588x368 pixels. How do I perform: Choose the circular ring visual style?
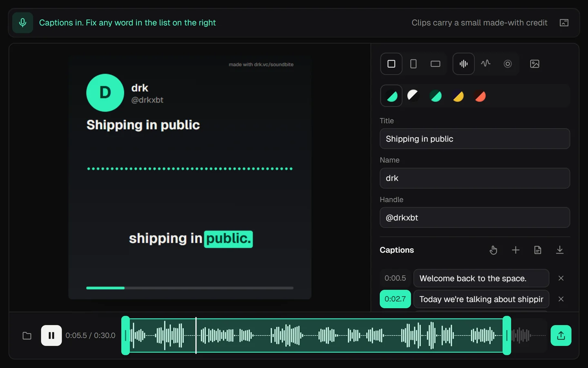508,64
